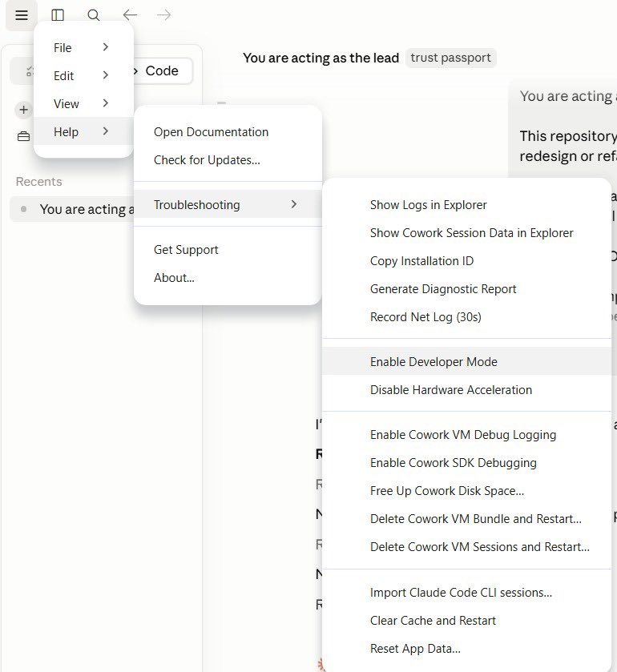Screen dimensions: 617x672
Task: Choose Open Documentation
Action: (228, 132)
